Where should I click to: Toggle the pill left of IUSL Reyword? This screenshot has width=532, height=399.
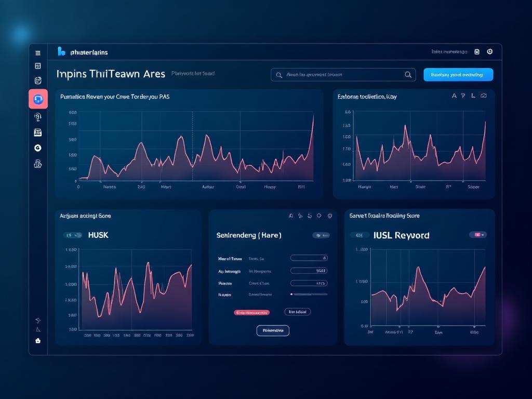(359, 235)
